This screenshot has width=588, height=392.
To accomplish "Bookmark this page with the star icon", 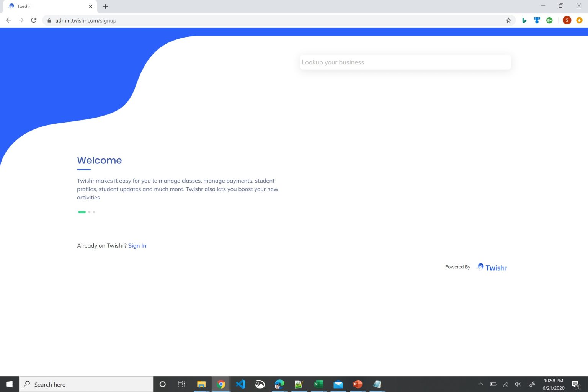I will pos(508,21).
